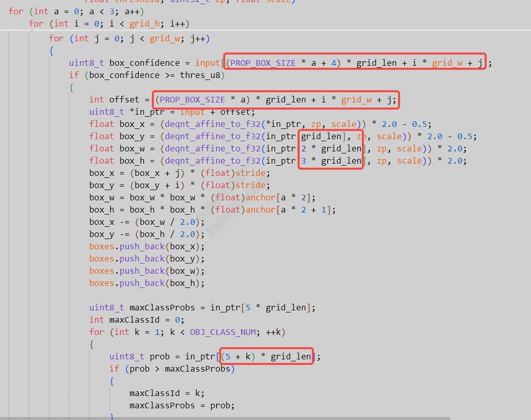Click 'for (int i = 0; i < grid_h; i++)' line
This screenshot has height=420, width=531.
pos(109,24)
